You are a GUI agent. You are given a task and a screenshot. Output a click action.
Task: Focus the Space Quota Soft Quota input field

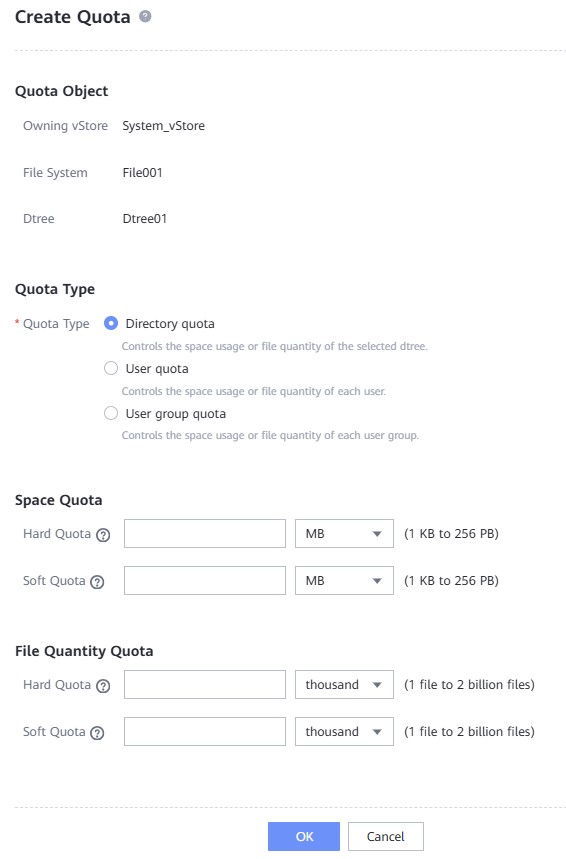tap(205, 581)
